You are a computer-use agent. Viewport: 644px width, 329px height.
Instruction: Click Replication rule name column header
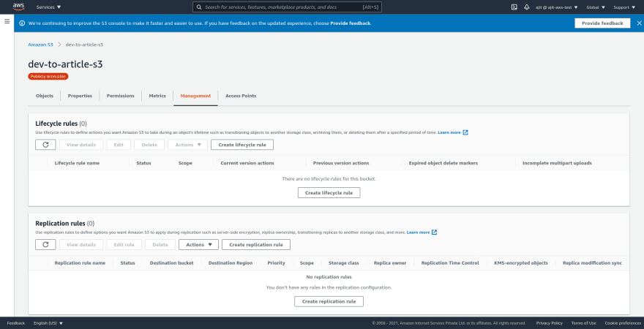point(80,263)
